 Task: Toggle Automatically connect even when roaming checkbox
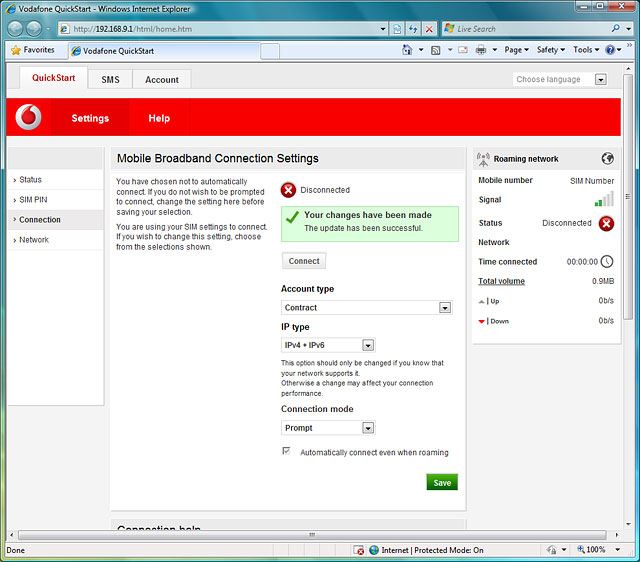pyautogui.click(x=287, y=452)
